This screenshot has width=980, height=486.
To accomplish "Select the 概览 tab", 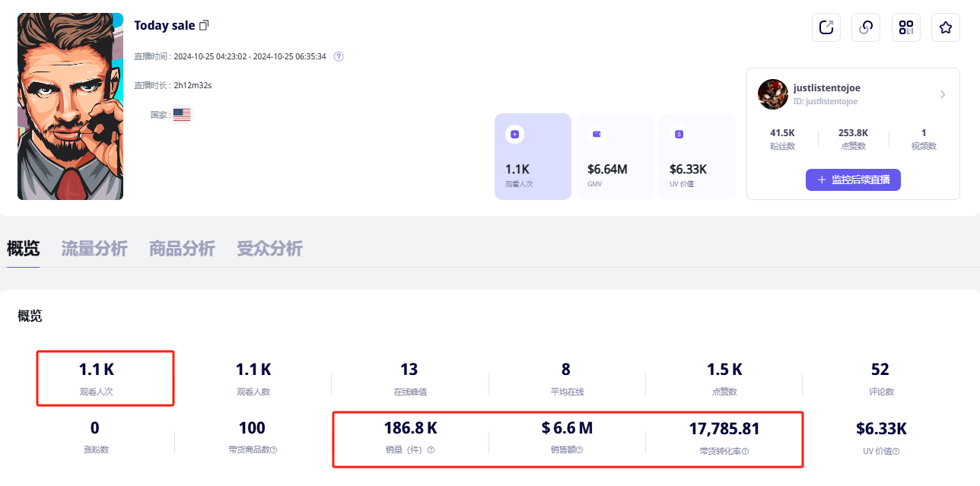I will tap(23, 249).
